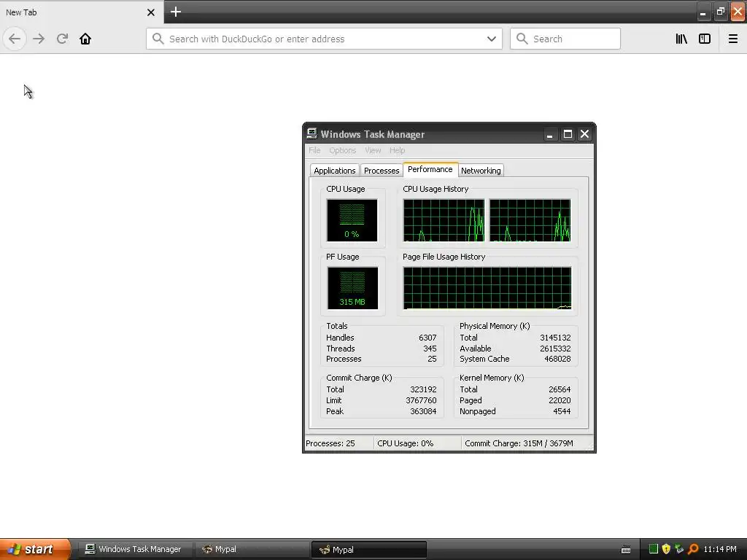Viewport: 747px width, 560px height.
Task: Click the PF Usage 315 MB gauge
Action: 352,288
